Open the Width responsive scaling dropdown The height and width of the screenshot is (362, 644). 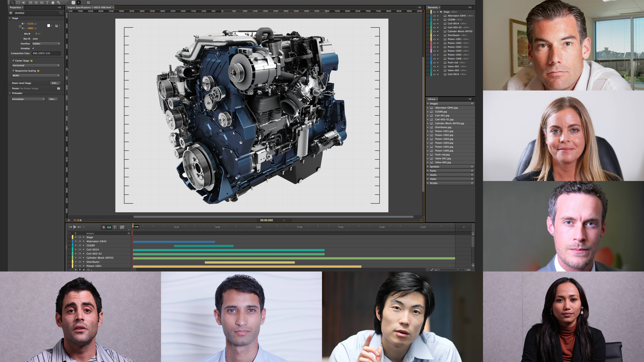pyautogui.click(x=36, y=75)
